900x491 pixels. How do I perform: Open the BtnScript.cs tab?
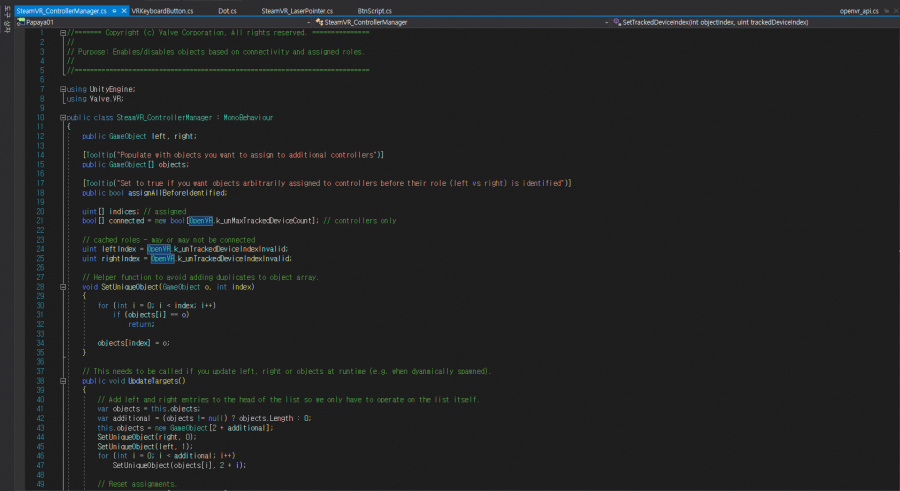click(374, 11)
